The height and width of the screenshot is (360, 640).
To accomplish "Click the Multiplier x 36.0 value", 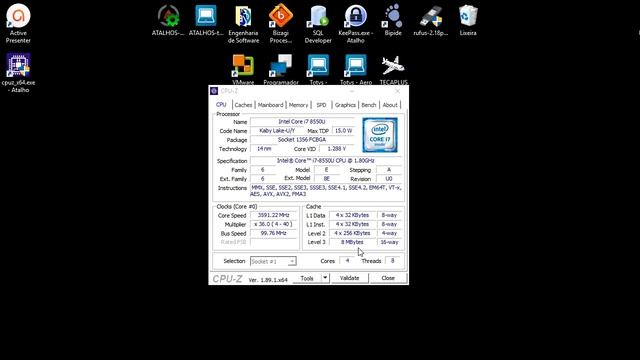I will pyautogui.click(x=273, y=224).
